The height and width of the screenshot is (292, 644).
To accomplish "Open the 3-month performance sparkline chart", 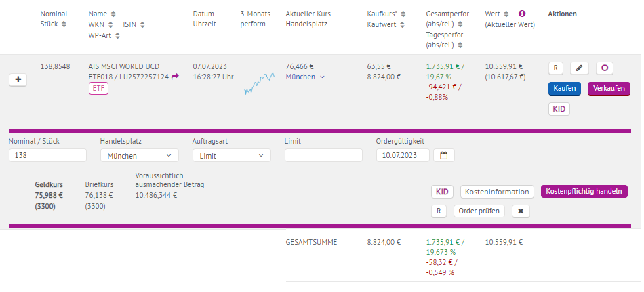I will 259,83.
